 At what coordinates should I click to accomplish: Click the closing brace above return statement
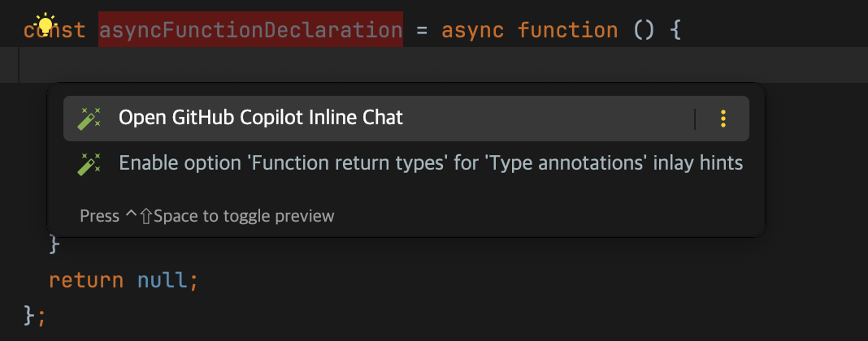54,243
